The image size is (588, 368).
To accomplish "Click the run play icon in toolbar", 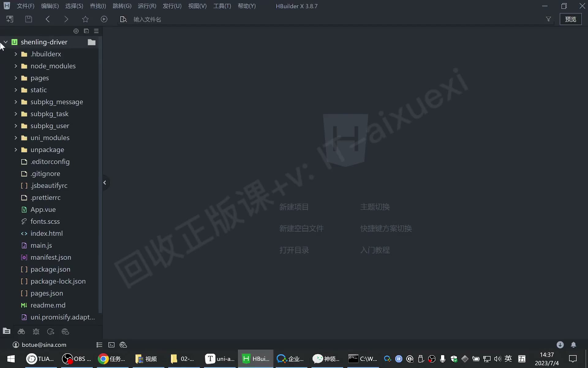I will tap(104, 19).
